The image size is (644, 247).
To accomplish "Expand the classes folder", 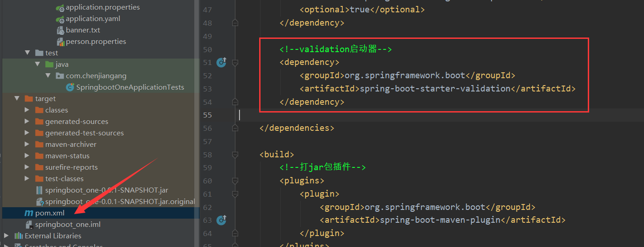I will click(27, 110).
